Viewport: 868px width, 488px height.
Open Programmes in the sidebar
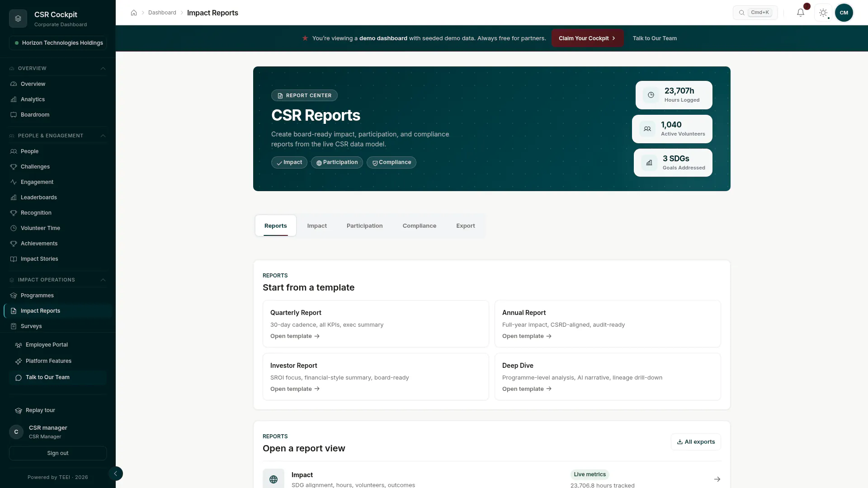tap(58, 296)
